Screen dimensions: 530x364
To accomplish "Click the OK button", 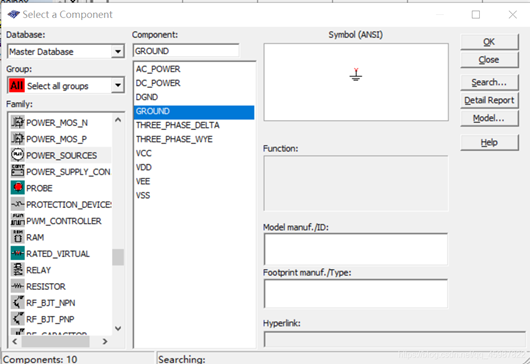I will click(489, 42).
